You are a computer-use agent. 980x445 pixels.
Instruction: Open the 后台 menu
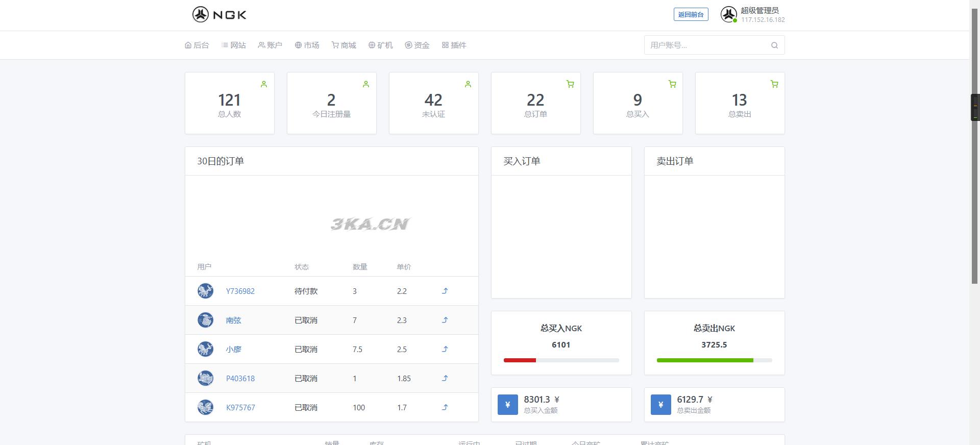pos(197,45)
